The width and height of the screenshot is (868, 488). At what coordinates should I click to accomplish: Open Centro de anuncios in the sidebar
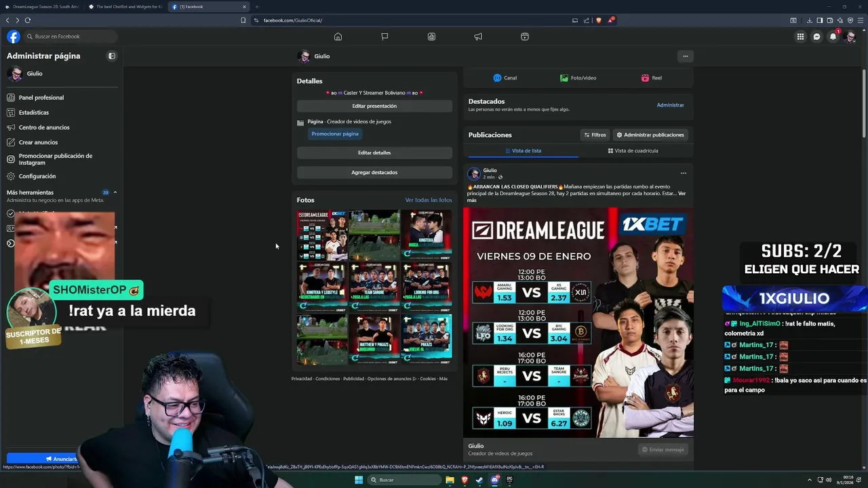click(61, 127)
